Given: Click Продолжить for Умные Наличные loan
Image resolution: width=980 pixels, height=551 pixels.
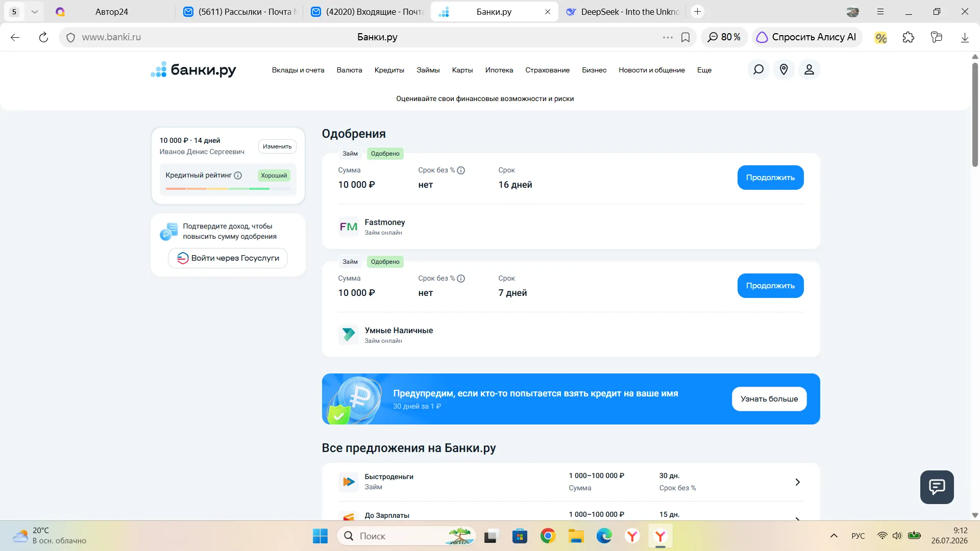Looking at the screenshot, I should (x=770, y=286).
